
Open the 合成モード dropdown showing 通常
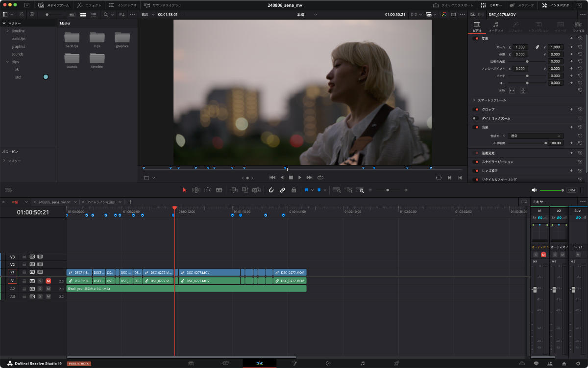coord(536,135)
